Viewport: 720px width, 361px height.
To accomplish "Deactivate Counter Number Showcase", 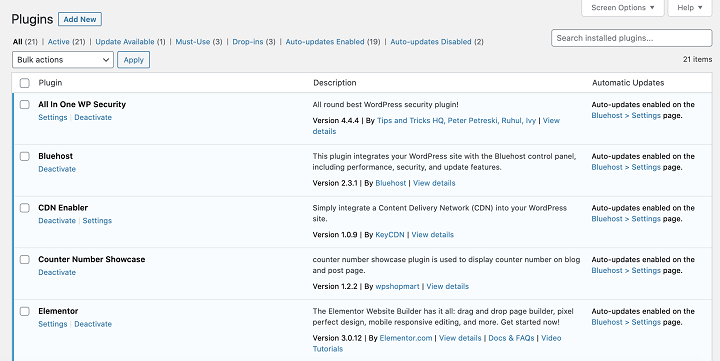I will [x=57, y=272].
